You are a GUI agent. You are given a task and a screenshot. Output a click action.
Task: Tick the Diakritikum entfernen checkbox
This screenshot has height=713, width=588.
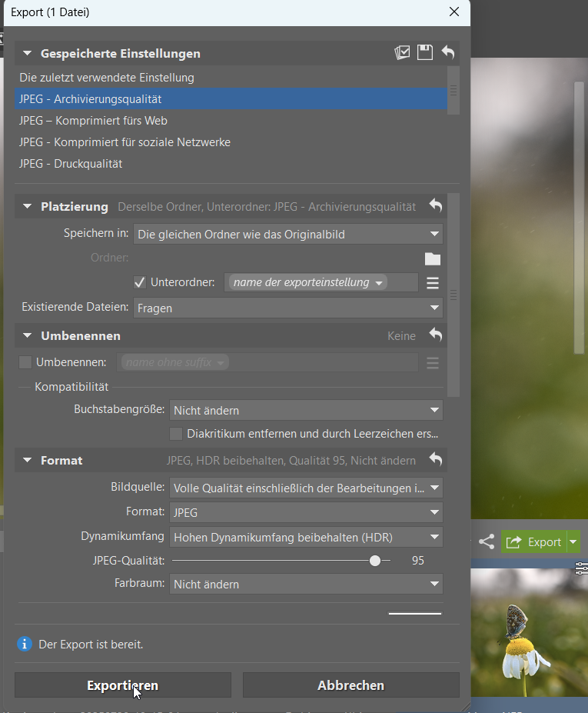point(176,434)
